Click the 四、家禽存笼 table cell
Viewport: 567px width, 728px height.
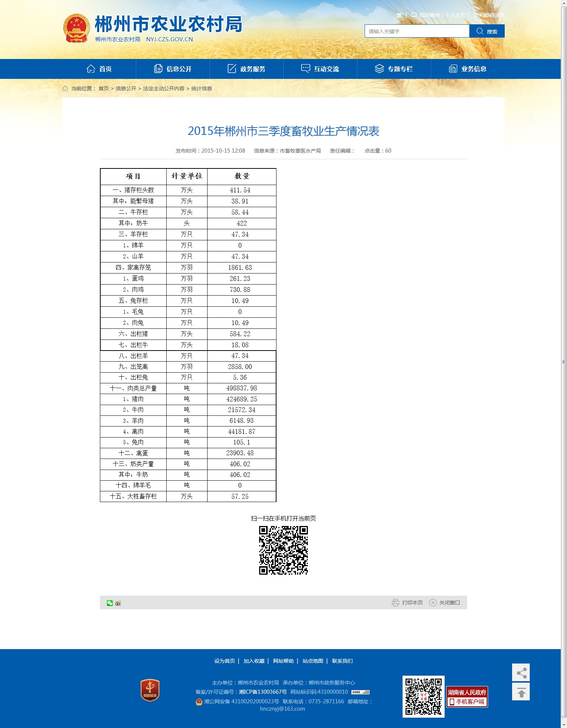click(133, 268)
